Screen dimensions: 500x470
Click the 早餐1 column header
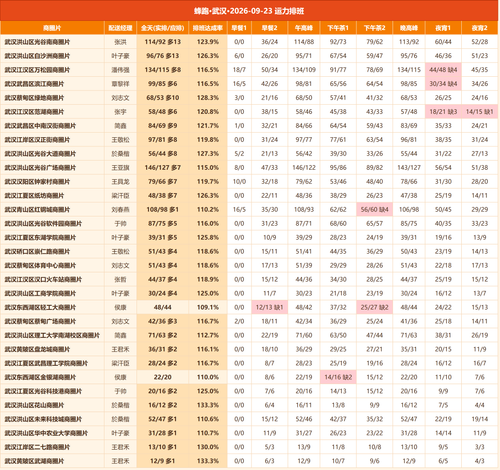(x=239, y=28)
